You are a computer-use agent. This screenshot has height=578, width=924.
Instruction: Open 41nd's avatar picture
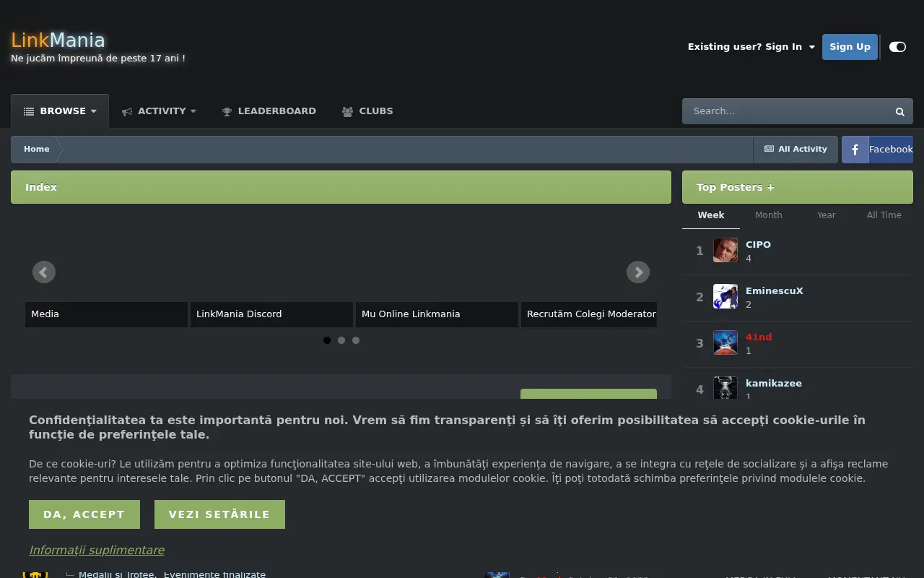click(x=725, y=343)
